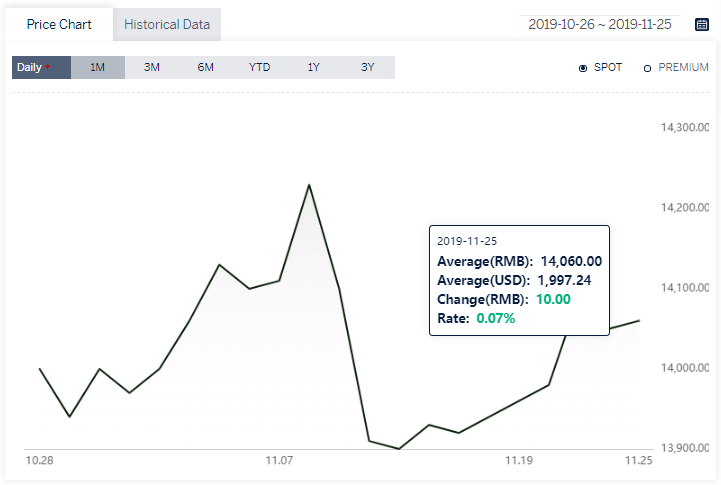The image size is (721, 485).
Task: Switch to the Price Chart tab
Action: point(59,24)
